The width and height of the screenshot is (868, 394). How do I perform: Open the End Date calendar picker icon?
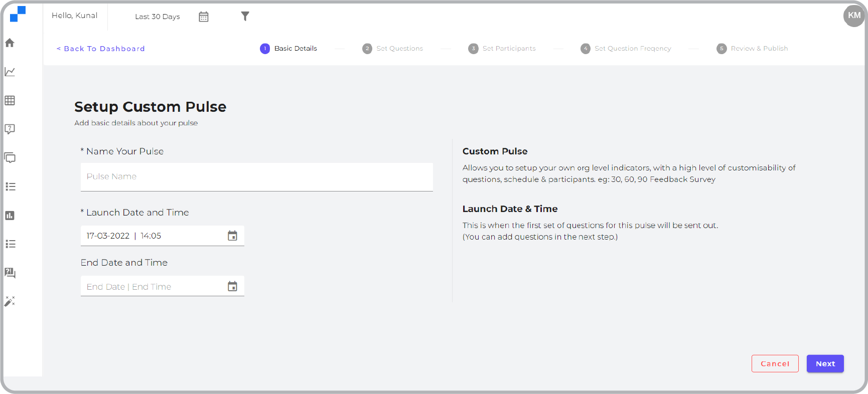[x=232, y=286]
